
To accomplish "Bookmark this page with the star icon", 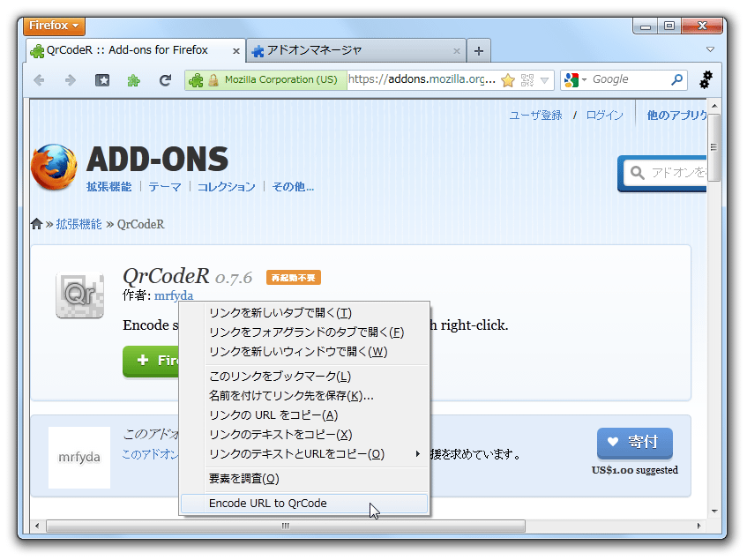I will click(508, 80).
